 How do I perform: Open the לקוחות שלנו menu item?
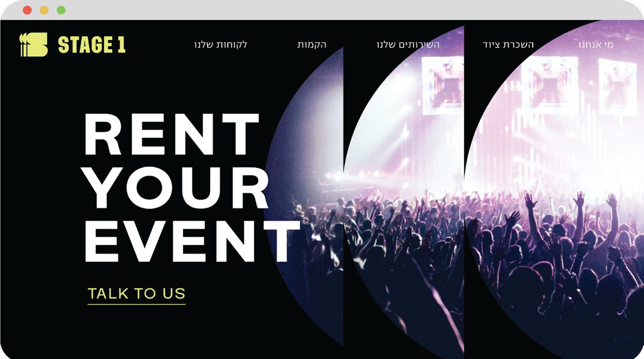click(x=221, y=45)
